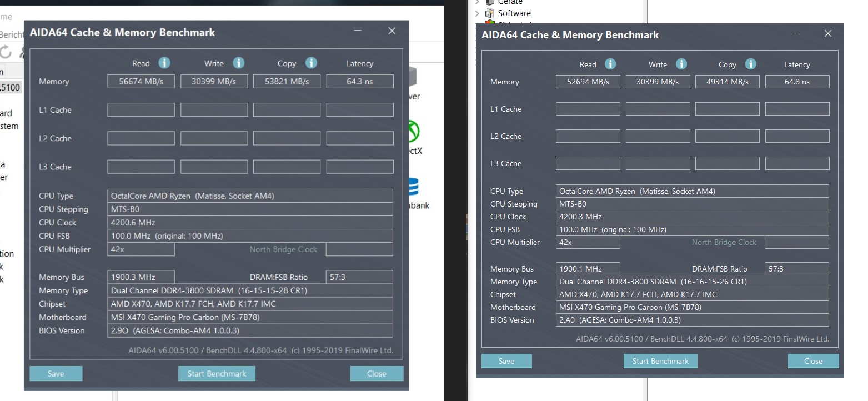
Task: Click North Bridge Clock field in BIOS 2.9O window
Action: point(360,249)
